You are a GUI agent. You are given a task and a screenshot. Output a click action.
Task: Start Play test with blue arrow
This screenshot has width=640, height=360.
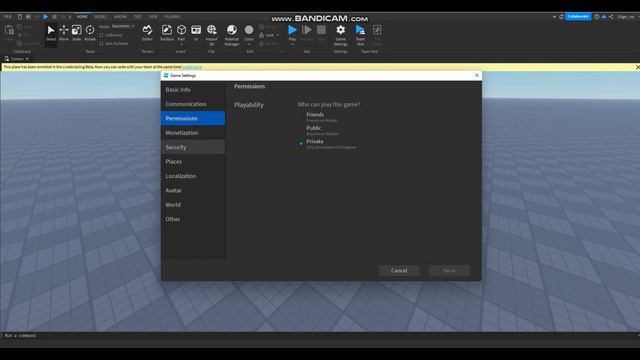[292, 30]
